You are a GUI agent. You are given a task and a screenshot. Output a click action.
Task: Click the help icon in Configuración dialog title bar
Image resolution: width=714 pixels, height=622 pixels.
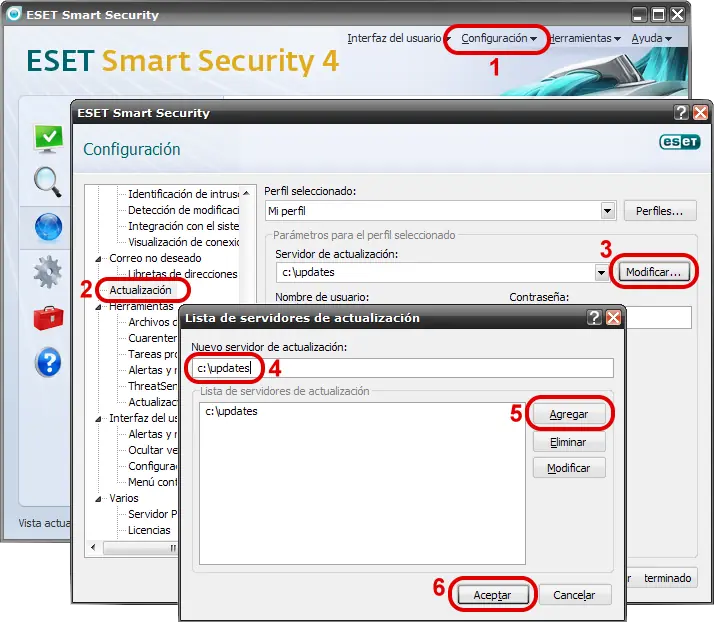681,112
